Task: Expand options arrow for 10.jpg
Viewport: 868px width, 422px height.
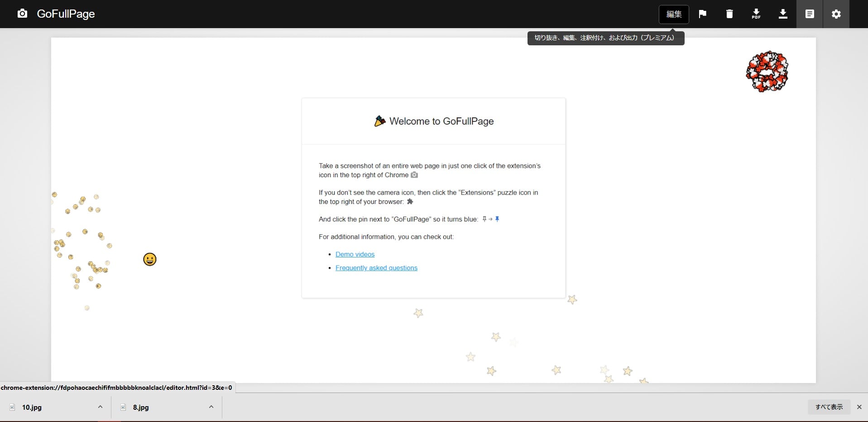Action: pos(100,407)
